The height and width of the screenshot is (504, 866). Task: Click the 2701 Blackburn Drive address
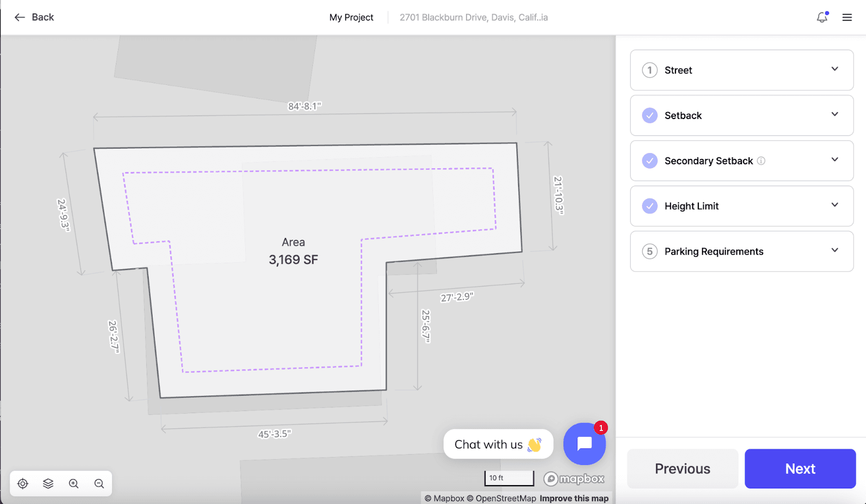coord(474,17)
